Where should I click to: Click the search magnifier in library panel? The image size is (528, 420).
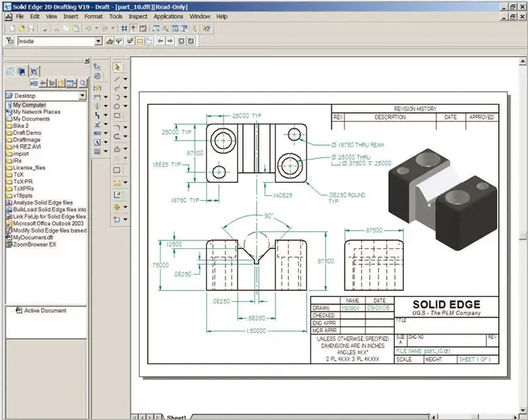82,83
